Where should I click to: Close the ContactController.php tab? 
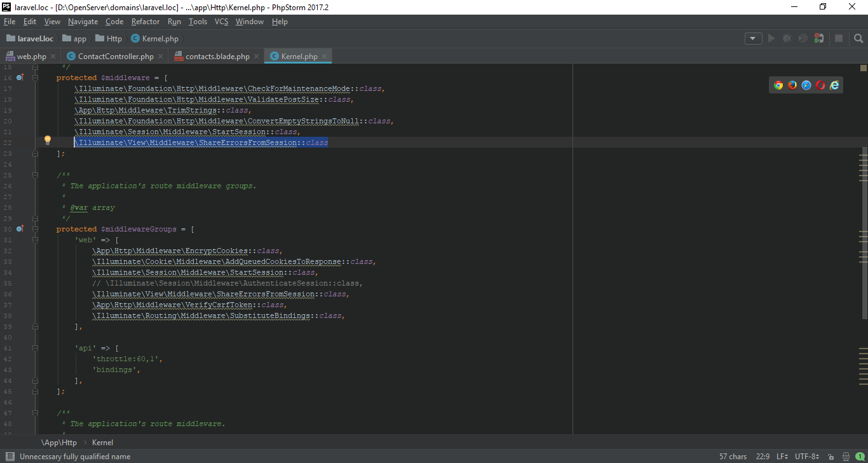(160, 57)
